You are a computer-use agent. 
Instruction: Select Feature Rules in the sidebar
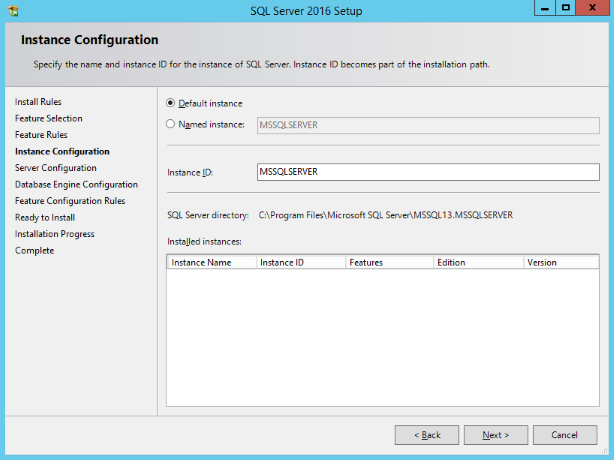click(41, 135)
